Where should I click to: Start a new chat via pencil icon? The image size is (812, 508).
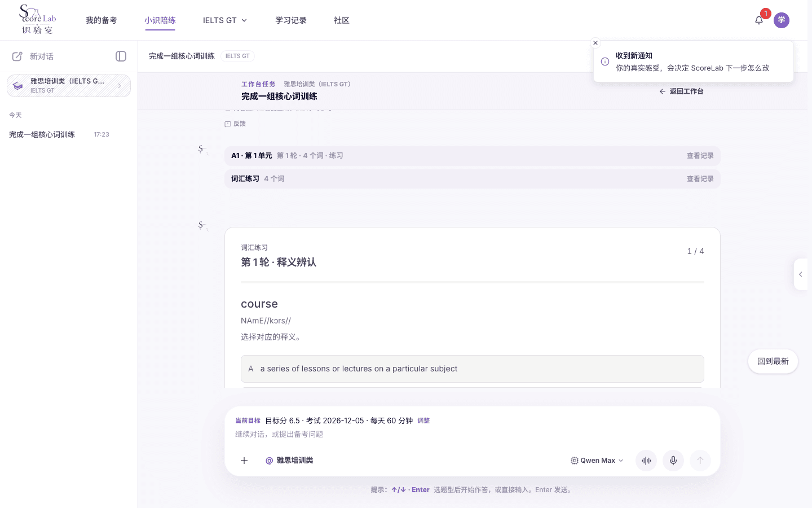(17, 56)
